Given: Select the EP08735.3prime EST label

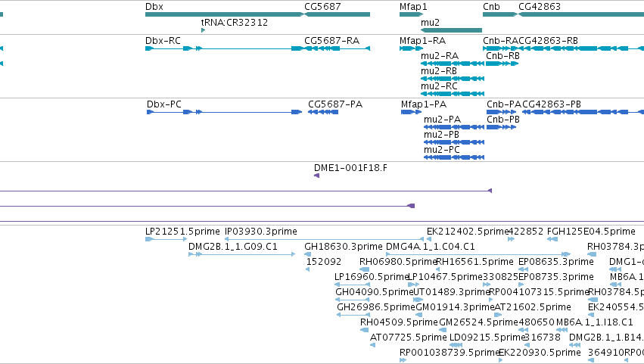Looking at the screenshot, I should (556, 277).
